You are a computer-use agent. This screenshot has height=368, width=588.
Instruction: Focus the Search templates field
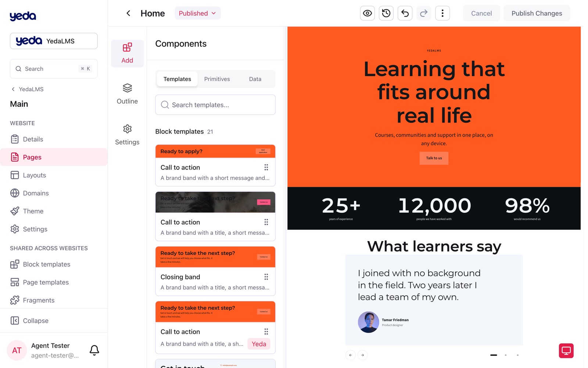point(215,105)
